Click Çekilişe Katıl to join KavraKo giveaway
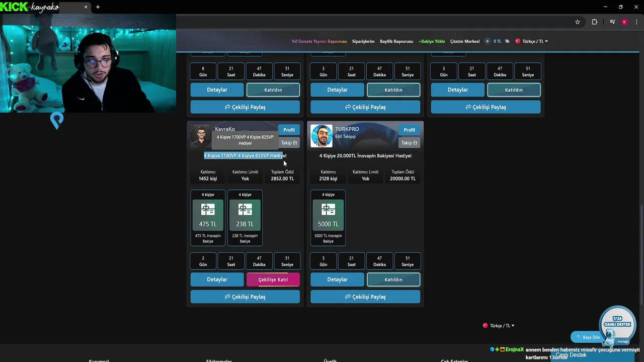Image resolution: width=644 pixels, height=362 pixels. [x=273, y=280]
